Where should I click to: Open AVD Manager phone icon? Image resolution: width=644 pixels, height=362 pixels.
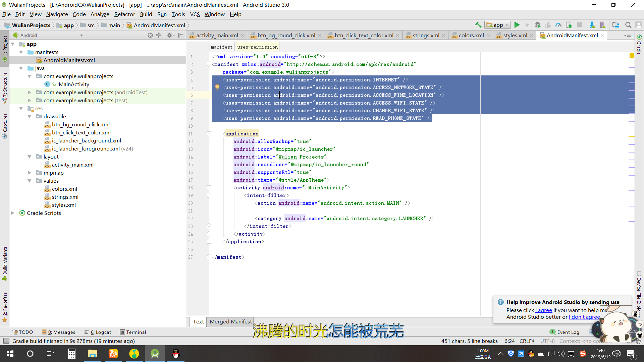coord(603,25)
